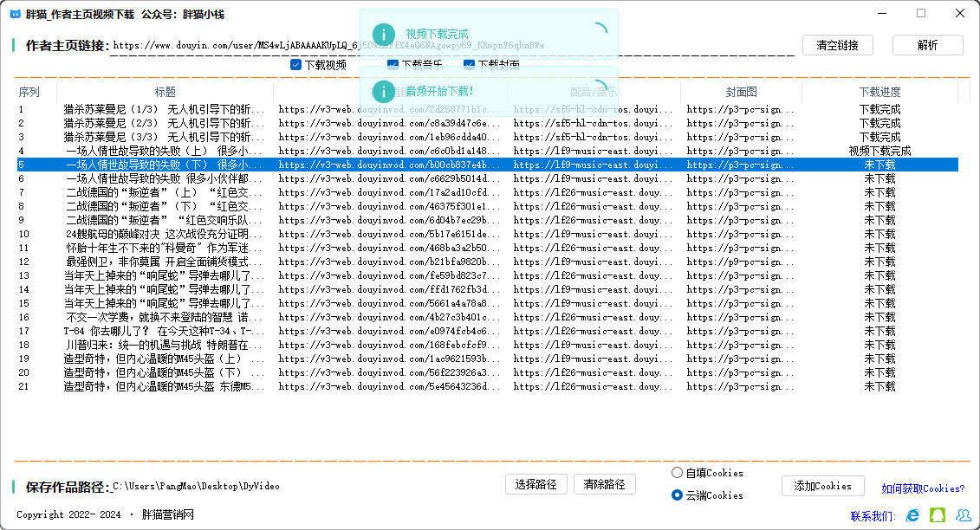The height and width of the screenshot is (530, 980).
Task: Select row 6 in the video list
Action: 347,178
